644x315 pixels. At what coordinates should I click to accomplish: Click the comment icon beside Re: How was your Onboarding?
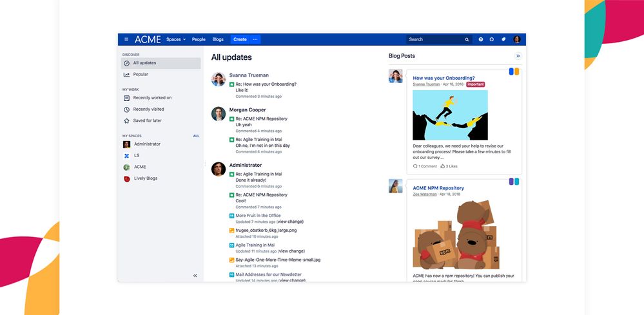pos(231,84)
